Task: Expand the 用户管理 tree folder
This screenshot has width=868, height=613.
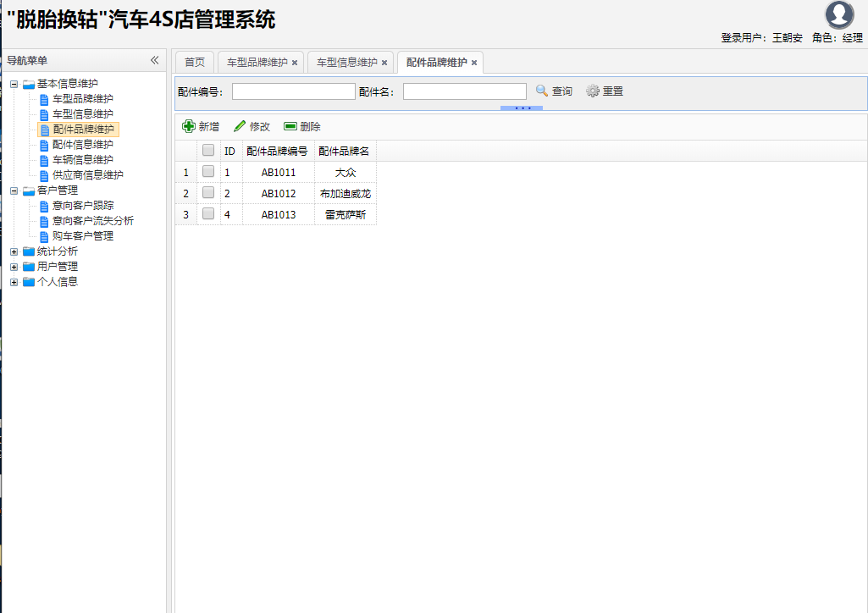Action: click(14, 267)
